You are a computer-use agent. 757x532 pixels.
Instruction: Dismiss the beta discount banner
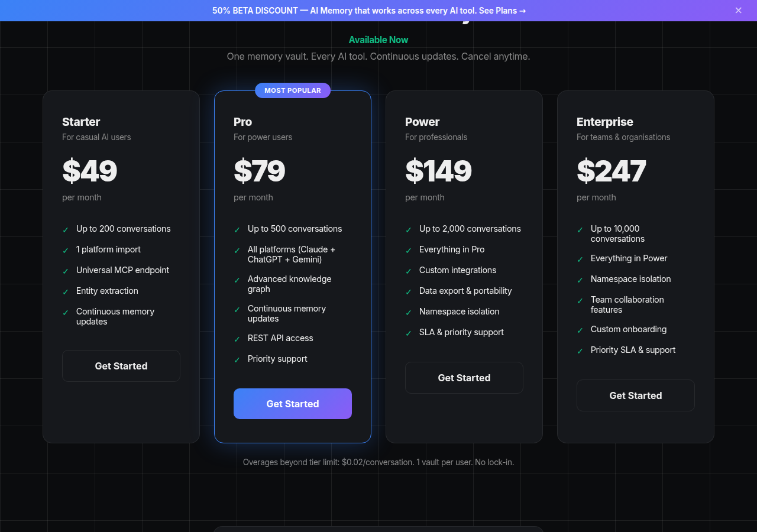(738, 11)
